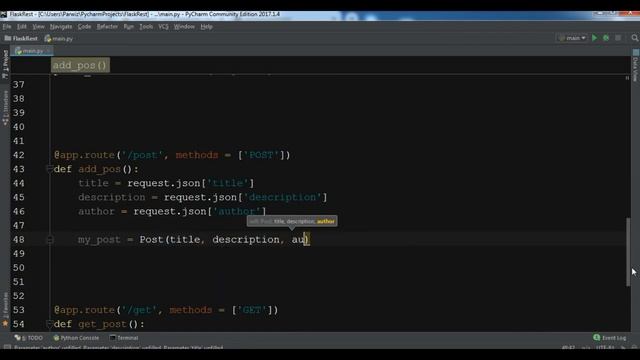The width and height of the screenshot is (640, 360).
Task: Click the add_pos() breadcrumb at editor top
Action: [x=80, y=65]
